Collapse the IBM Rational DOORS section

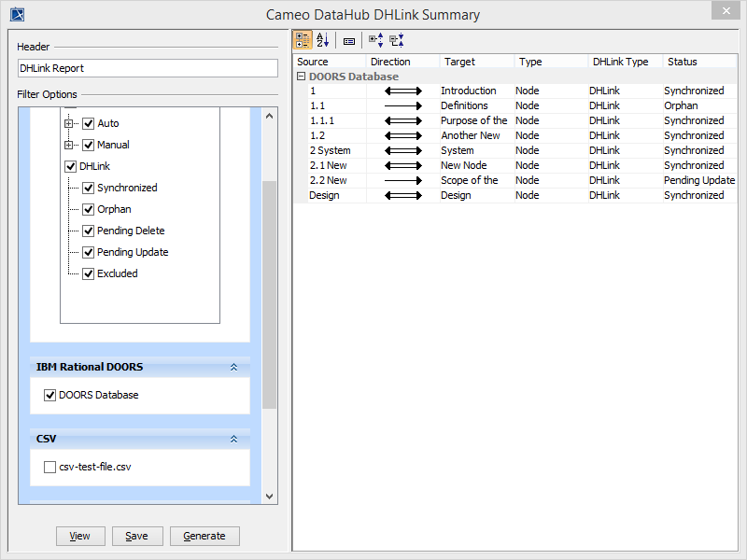(x=234, y=368)
